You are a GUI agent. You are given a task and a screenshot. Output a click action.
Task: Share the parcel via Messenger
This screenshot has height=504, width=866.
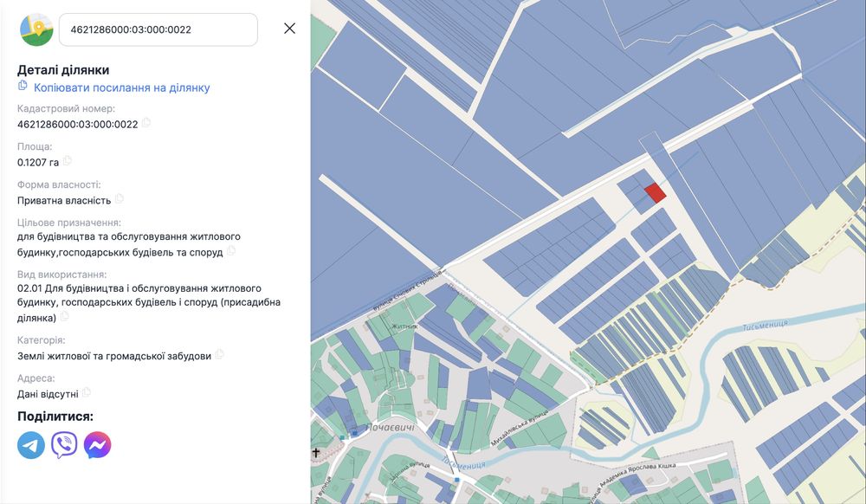(x=97, y=445)
